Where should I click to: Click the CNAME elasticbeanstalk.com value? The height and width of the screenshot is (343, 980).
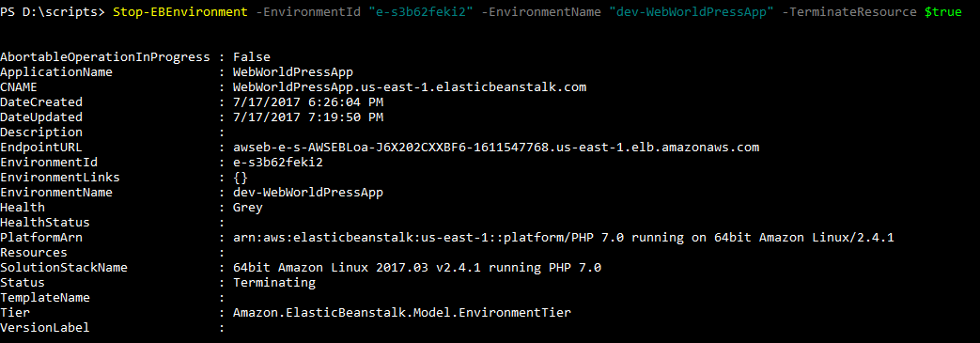tap(410, 86)
